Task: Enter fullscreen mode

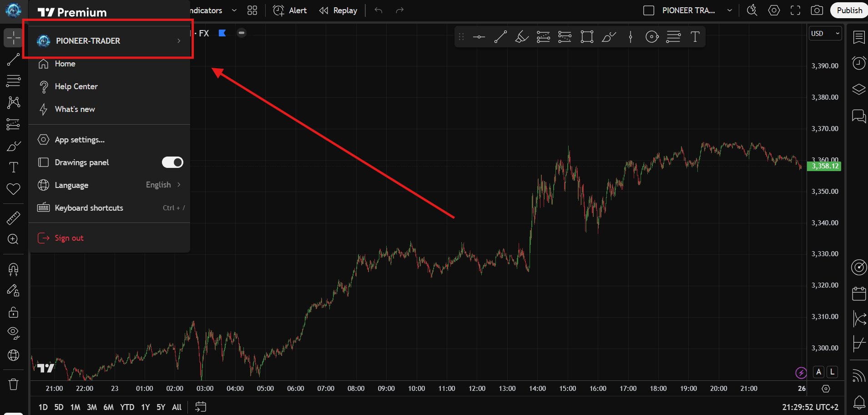Action: click(795, 10)
